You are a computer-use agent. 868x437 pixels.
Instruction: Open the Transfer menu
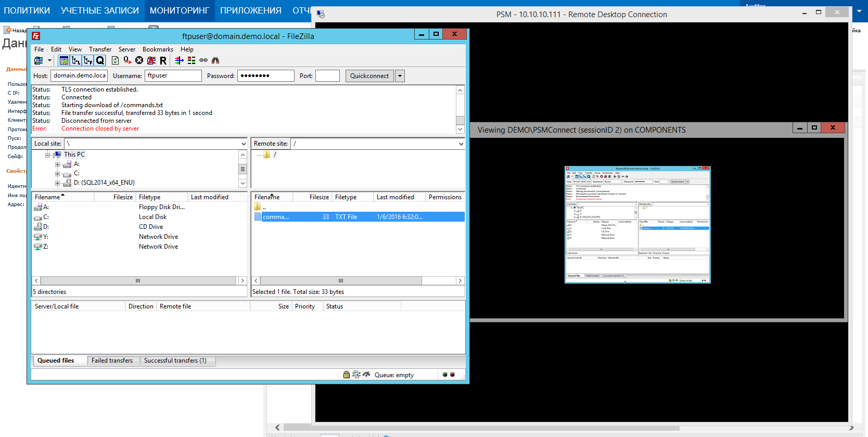pyautogui.click(x=100, y=49)
